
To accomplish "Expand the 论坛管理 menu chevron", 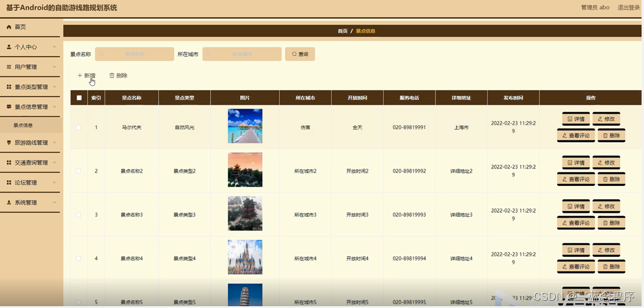I will [55, 182].
